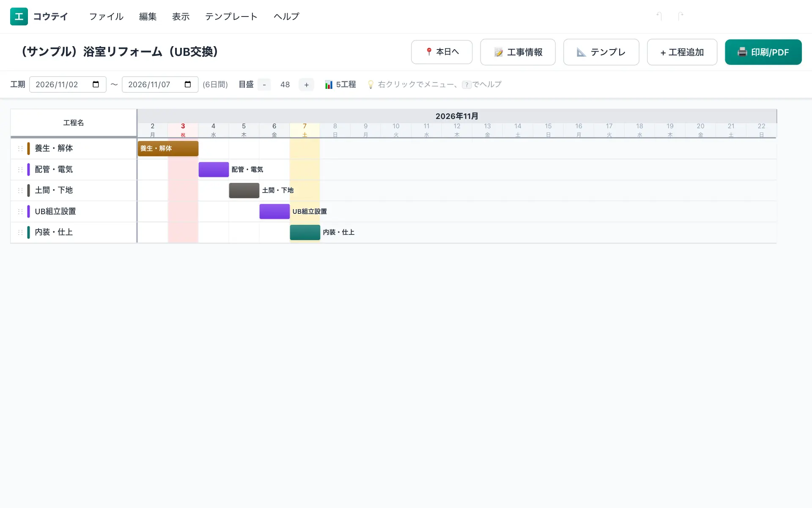
Task: Decrease scale with minus button
Action: pyautogui.click(x=264, y=85)
